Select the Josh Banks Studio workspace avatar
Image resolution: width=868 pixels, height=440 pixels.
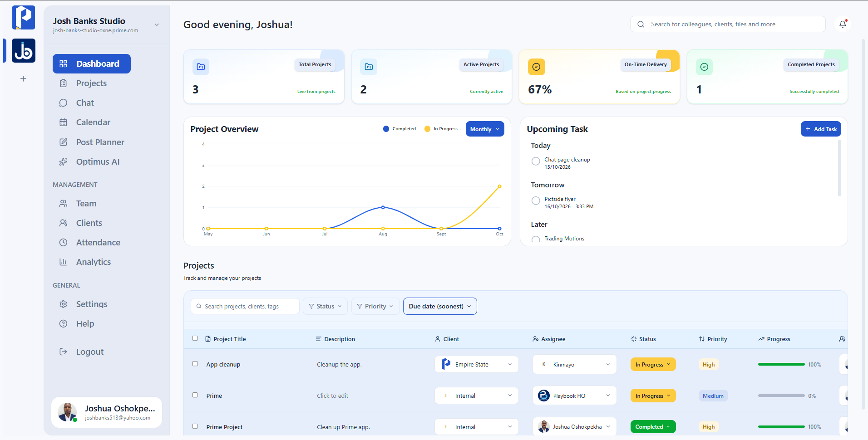click(24, 51)
